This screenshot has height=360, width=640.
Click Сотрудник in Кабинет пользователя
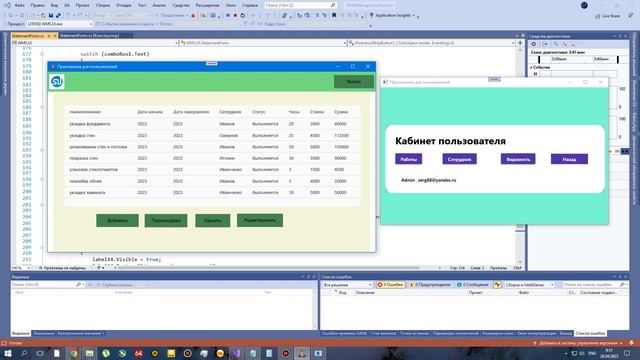click(460, 159)
